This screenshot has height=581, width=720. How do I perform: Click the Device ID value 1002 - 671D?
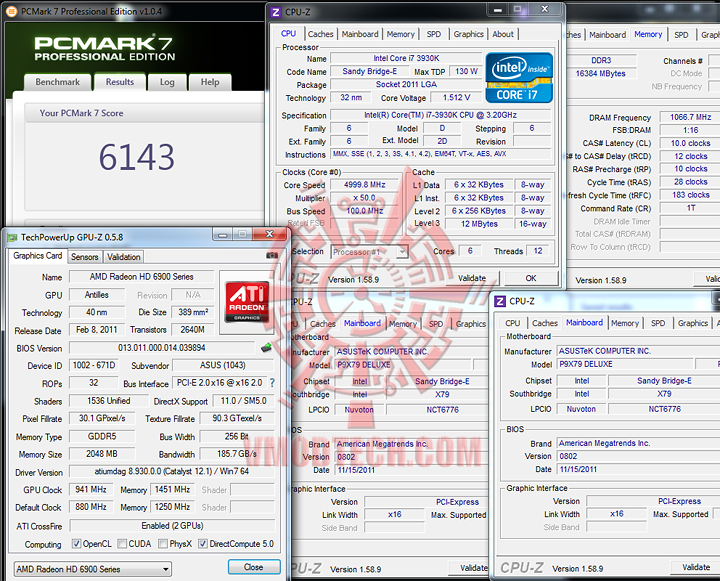click(x=94, y=365)
